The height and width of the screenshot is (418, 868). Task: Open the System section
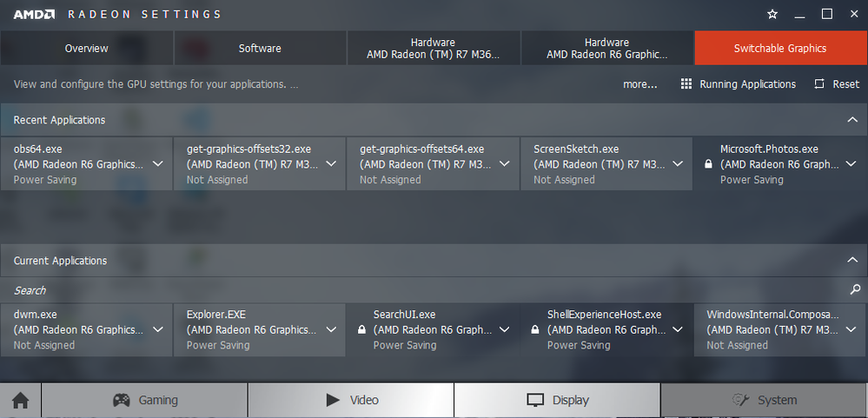[x=764, y=400]
